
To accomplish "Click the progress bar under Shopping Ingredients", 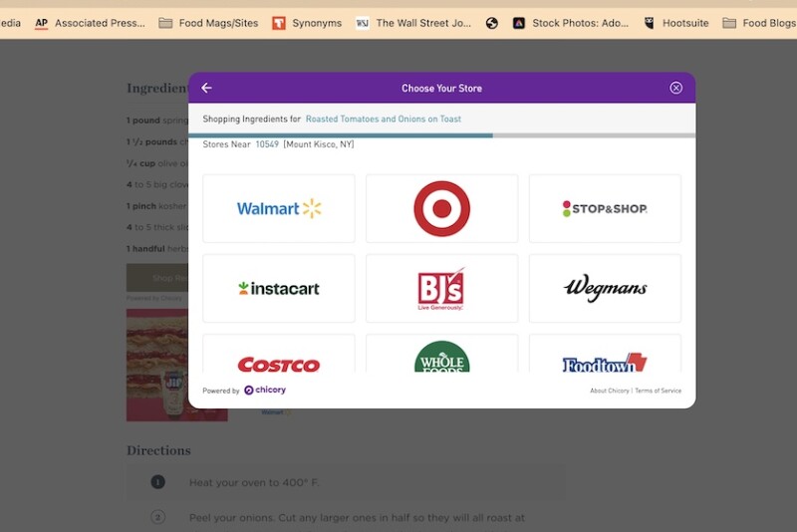I will (441, 135).
